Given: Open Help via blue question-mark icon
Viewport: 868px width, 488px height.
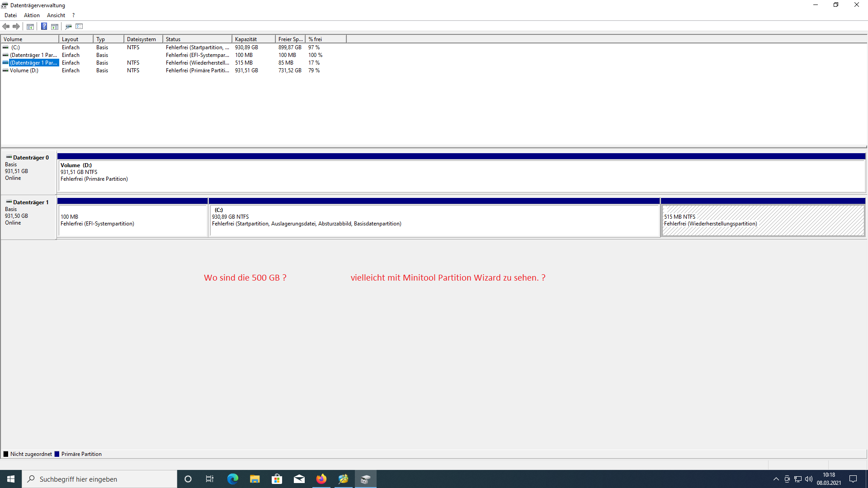Looking at the screenshot, I should (44, 26).
